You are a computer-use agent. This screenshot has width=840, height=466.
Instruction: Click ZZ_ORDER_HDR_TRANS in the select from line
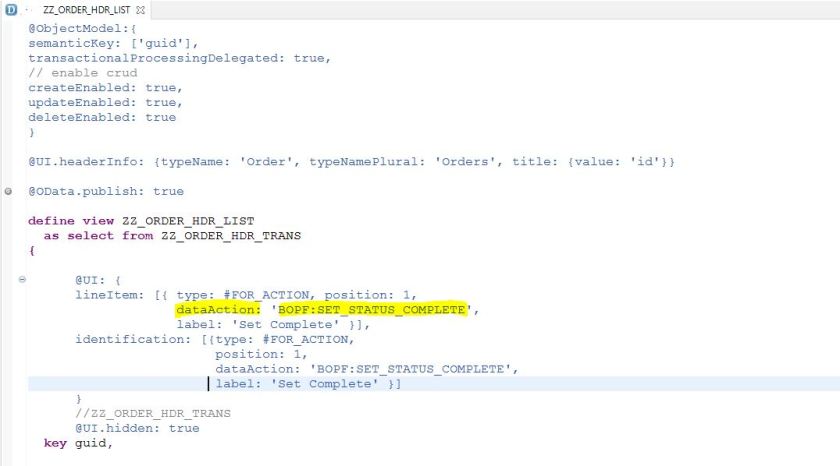(231, 236)
